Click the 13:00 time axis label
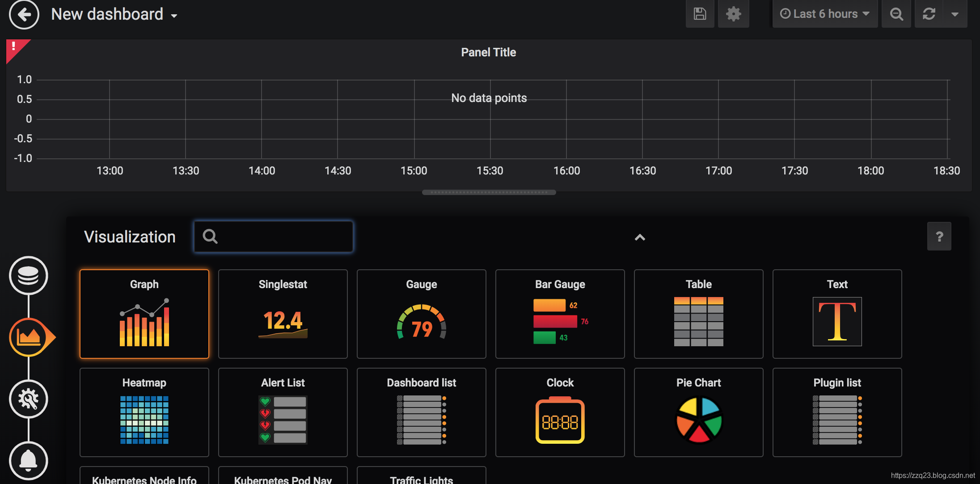Screen dimensions: 980x484 pyautogui.click(x=110, y=170)
